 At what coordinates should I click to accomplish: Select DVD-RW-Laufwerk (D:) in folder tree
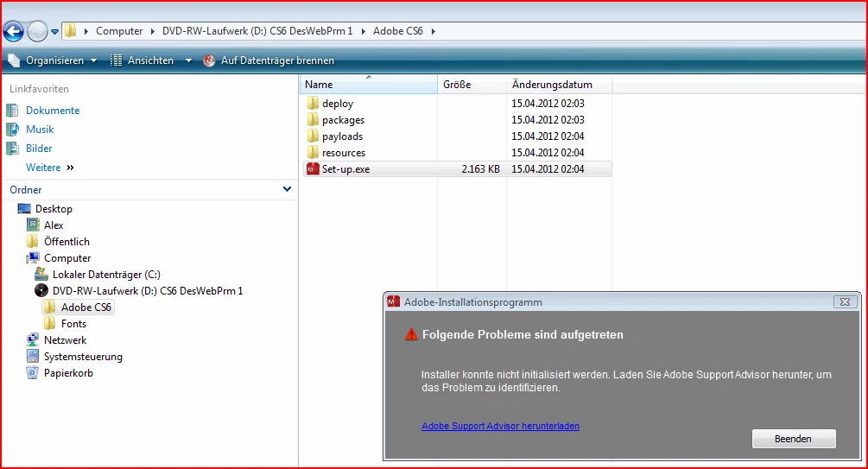click(x=148, y=291)
